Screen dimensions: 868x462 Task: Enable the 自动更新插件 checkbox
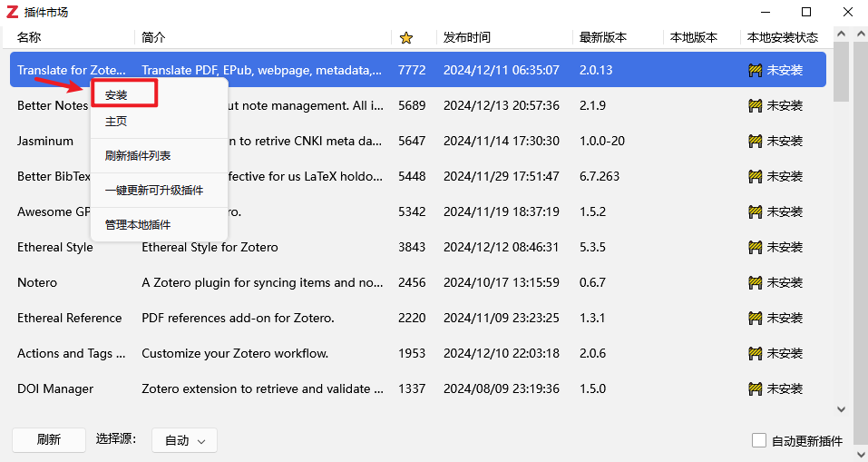click(759, 440)
